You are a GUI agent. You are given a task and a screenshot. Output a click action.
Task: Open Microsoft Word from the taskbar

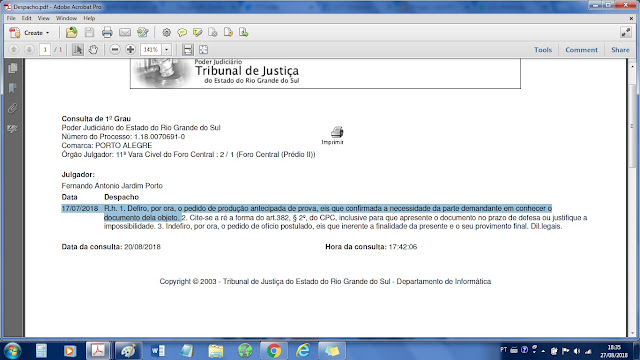click(x=158, y=351)
